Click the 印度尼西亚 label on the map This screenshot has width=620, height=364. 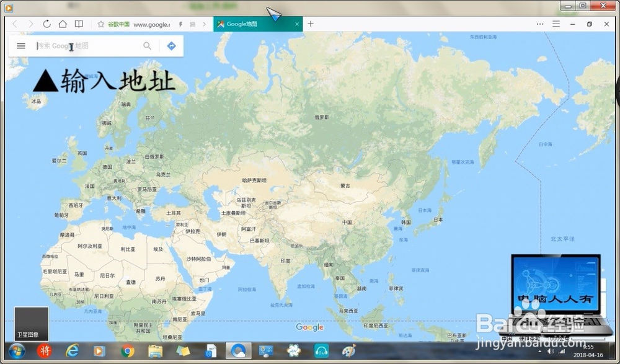point(376,326)
